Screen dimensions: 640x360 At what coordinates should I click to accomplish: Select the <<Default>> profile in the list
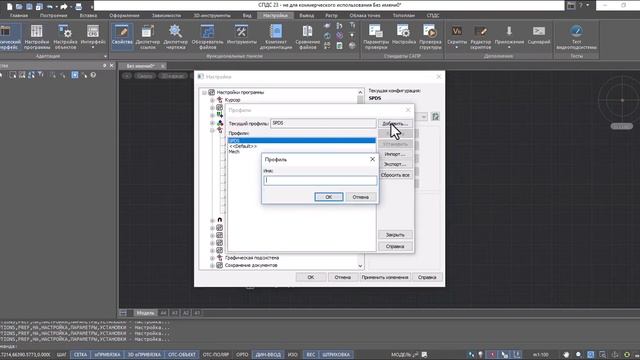[x=243, y=146]
